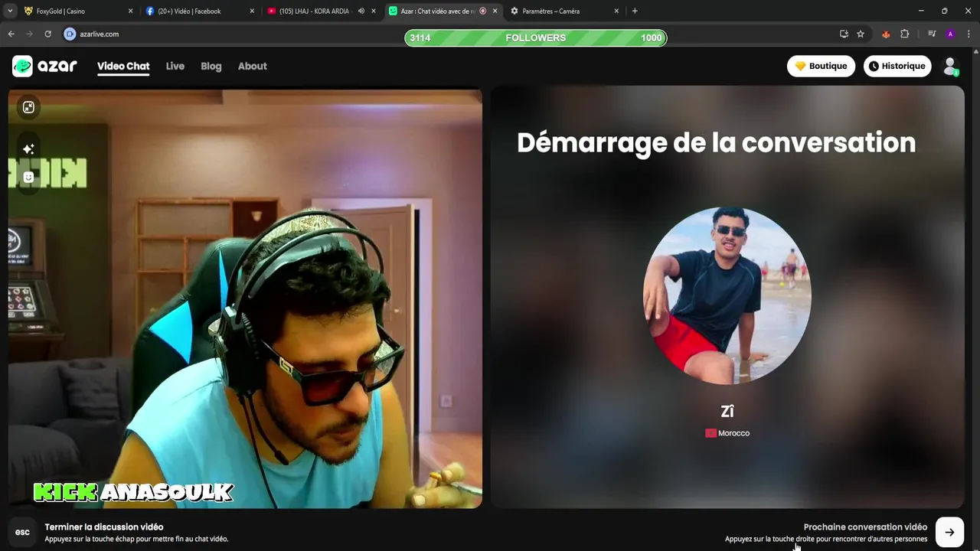View site information for azarlive.com
This screenshot has width=980, height=551.
[x=70, y=34]
